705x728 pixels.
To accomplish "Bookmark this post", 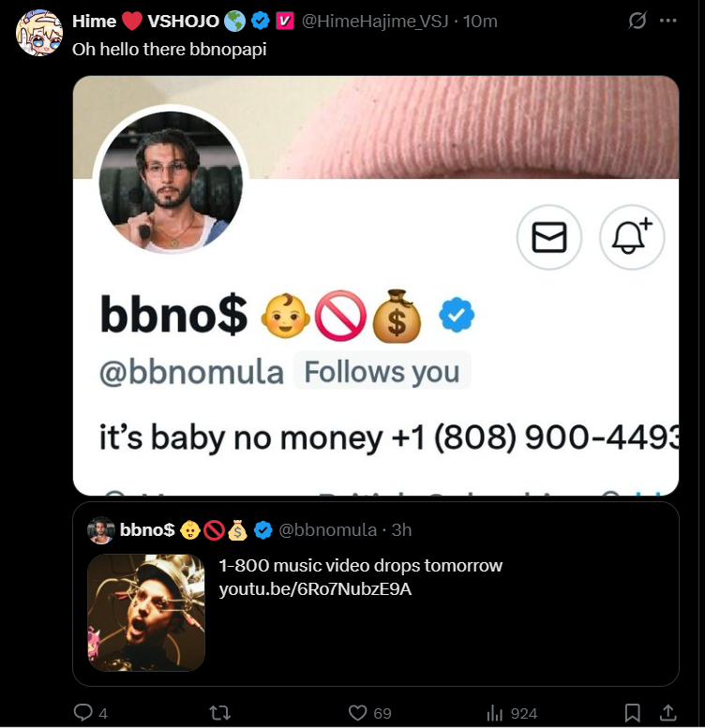I will [x=633, y=713].
